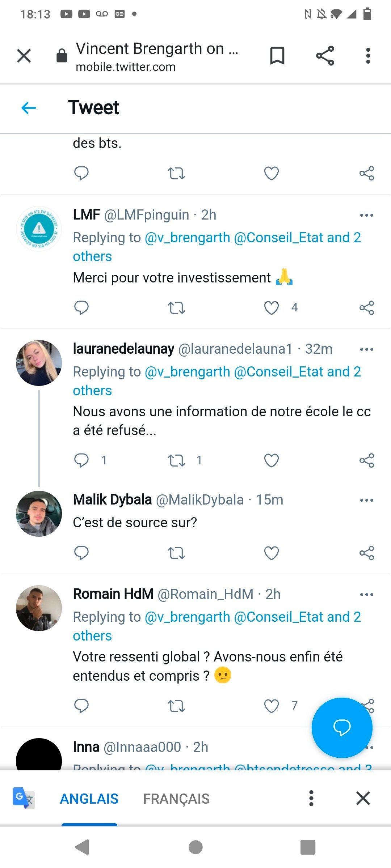Open more options on Romain HdM's tweet
Screen dimensions: 391x868
tap(366, 595)
